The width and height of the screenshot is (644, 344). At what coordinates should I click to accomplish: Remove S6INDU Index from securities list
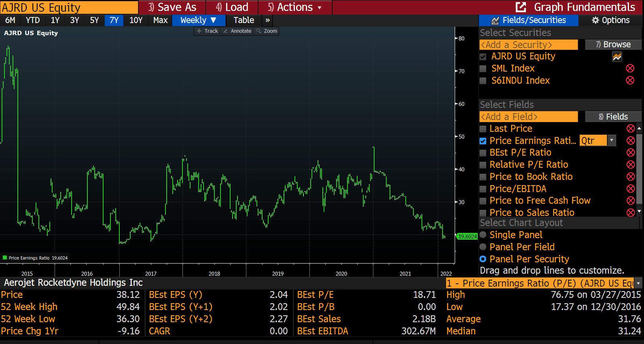[630, 80]
